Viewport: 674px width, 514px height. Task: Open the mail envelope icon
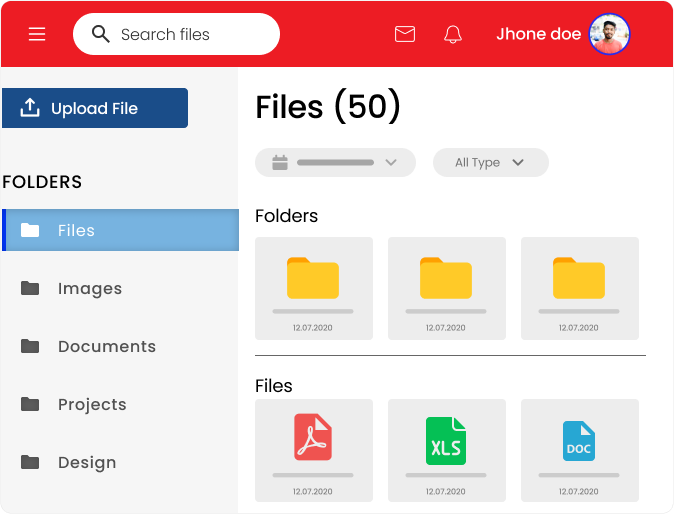(x=404, y=34)
